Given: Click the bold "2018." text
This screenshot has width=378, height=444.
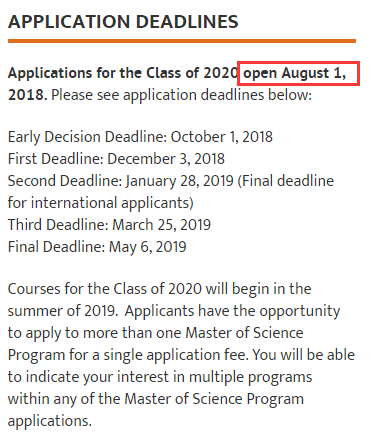Looking at the screenshot, I should point(28,95).
